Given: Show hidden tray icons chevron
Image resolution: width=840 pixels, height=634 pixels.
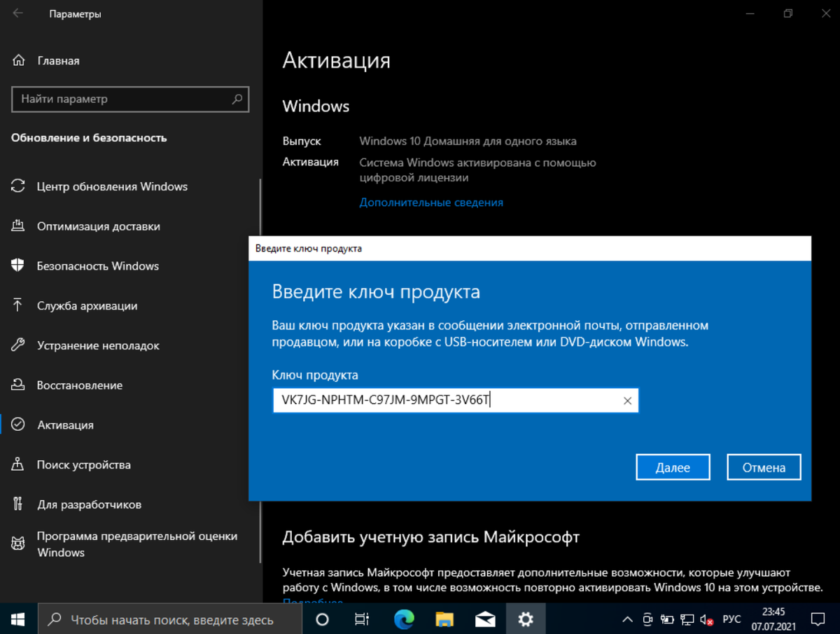Looking at the screenshot, I should pyautogui.click(x=627, y=619).
